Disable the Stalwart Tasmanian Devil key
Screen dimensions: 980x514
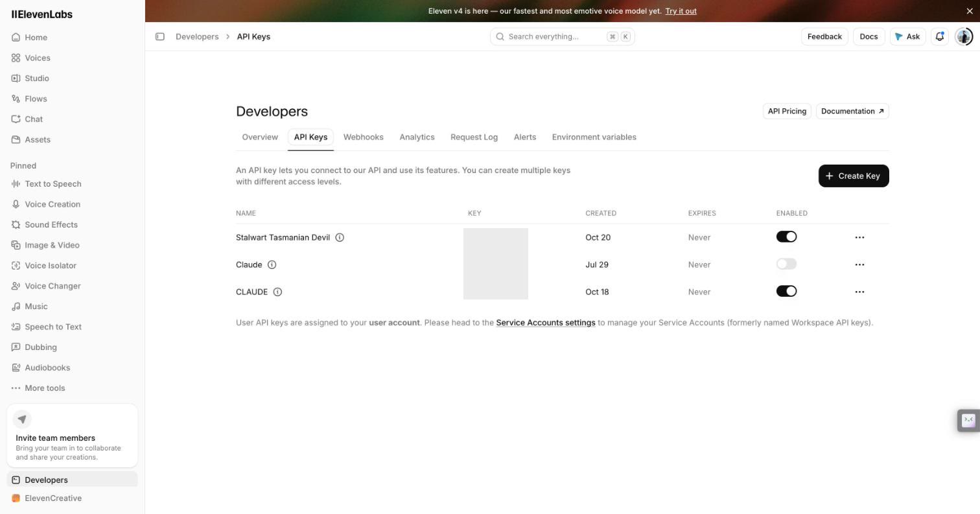(x=786, y=237)
